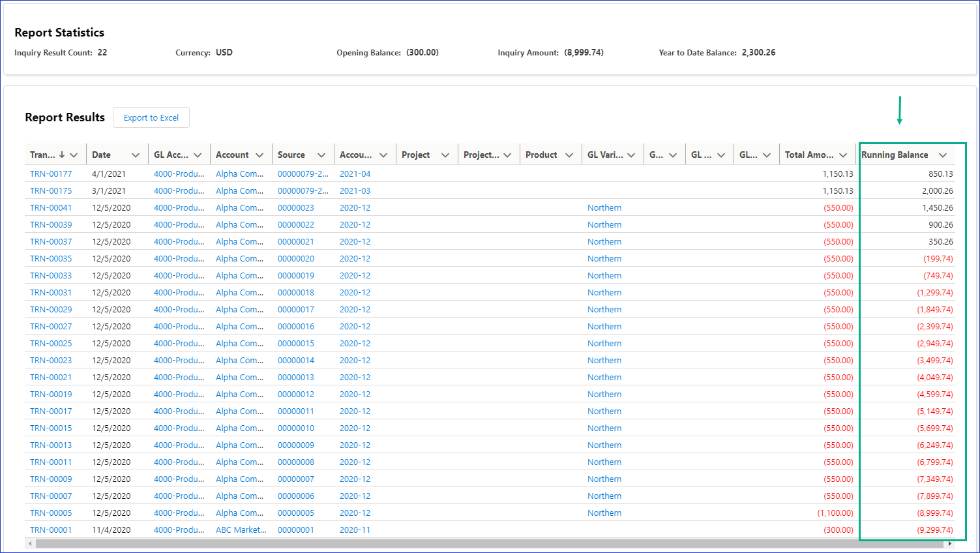Open Total Amo column chevron icon

point(843,155)
